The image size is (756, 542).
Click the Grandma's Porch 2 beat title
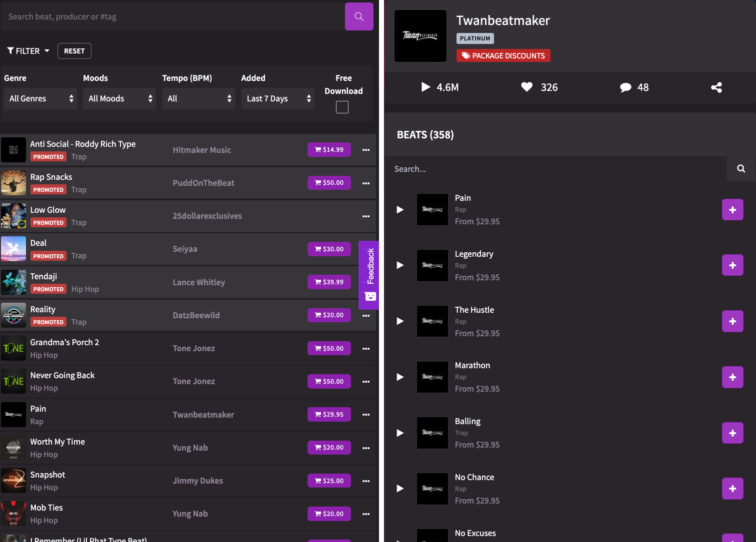tap(64, 342)
